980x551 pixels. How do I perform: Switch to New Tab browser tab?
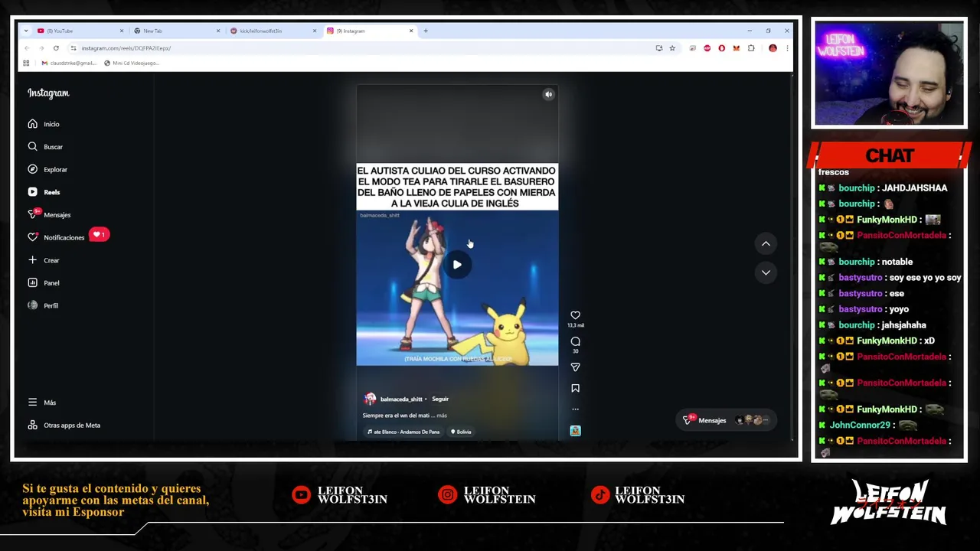175,31
